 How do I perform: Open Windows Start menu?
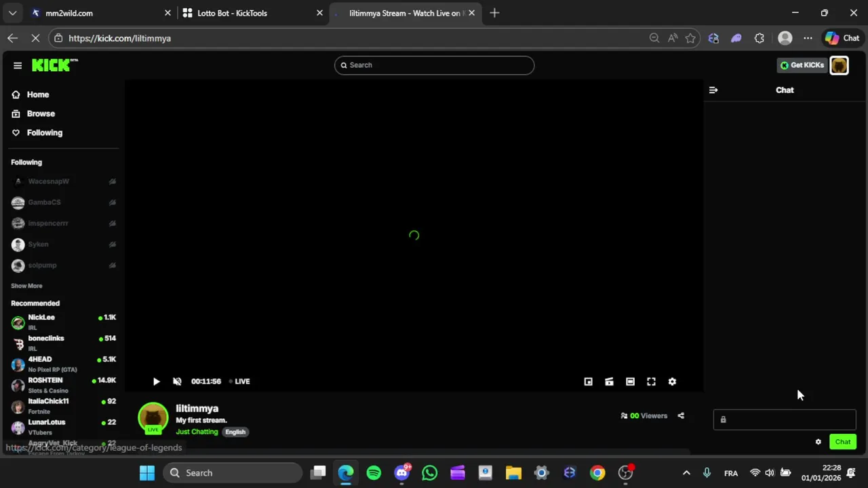coord(146,473)
